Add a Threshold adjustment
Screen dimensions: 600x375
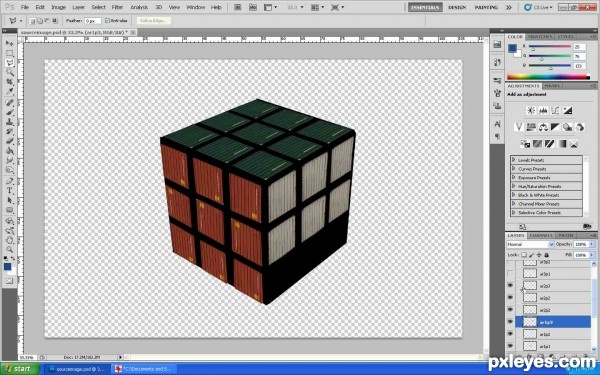click(549, 144)
